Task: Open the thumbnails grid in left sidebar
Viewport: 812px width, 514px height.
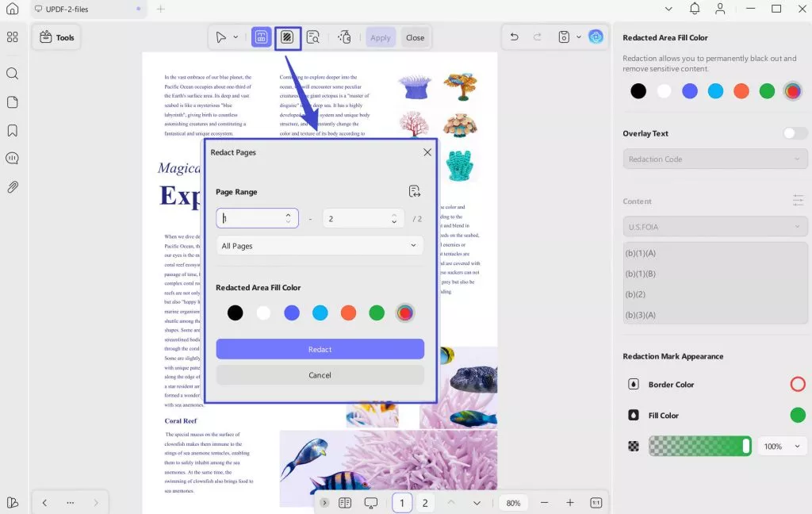Action: click(13, 36)
